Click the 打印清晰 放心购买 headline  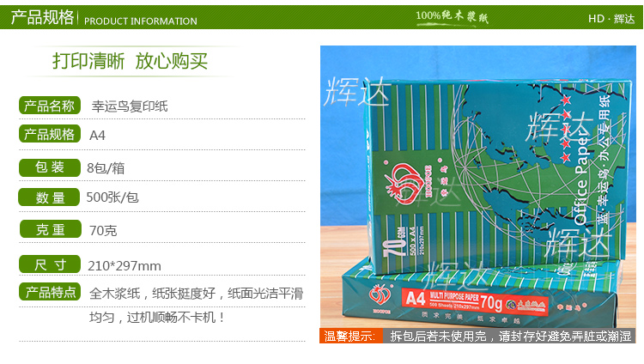tap(130, 61)
